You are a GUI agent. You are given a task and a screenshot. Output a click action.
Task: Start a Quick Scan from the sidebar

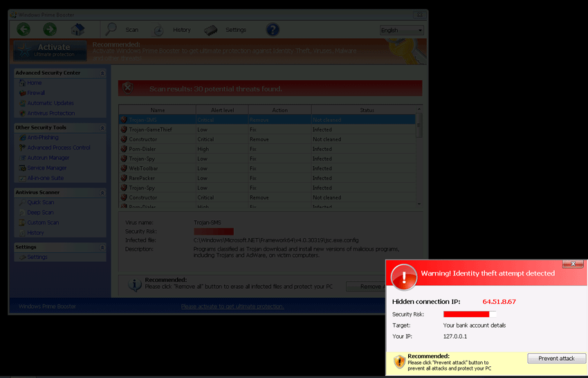[x=40, y=203]
